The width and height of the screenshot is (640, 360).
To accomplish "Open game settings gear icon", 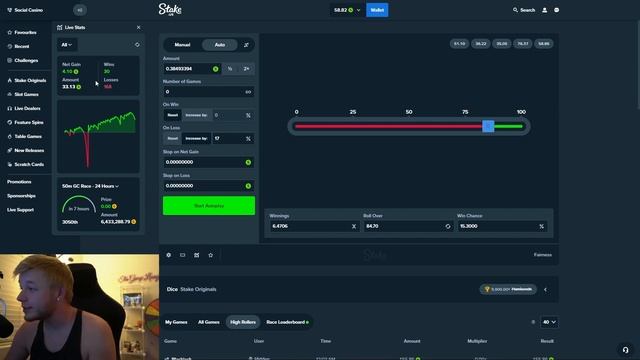I will (169, 255).
